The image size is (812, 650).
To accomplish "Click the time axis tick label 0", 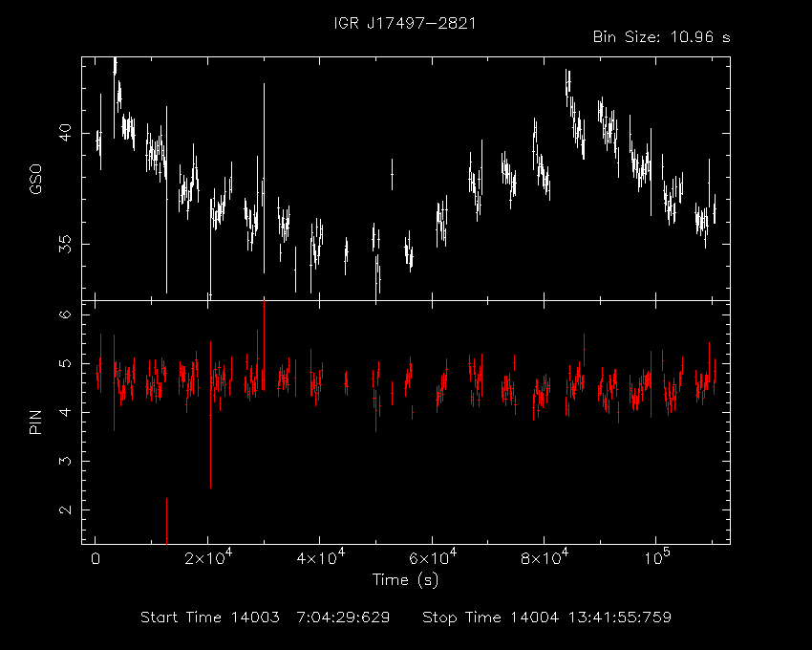I will pyautogui.click(x=96, y=559).
